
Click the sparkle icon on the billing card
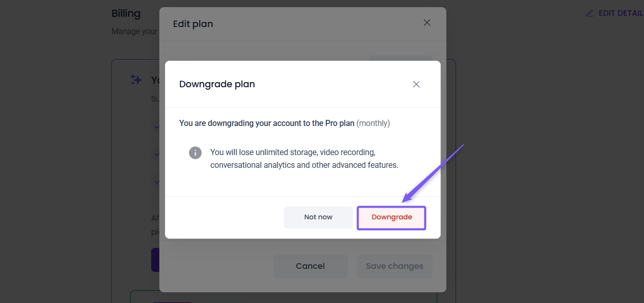[136, 80]
